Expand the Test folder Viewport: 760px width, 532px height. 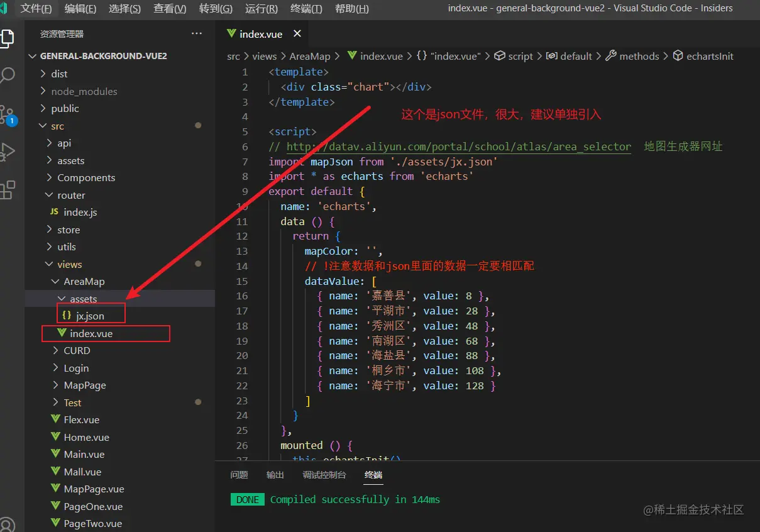pos(56,402)
